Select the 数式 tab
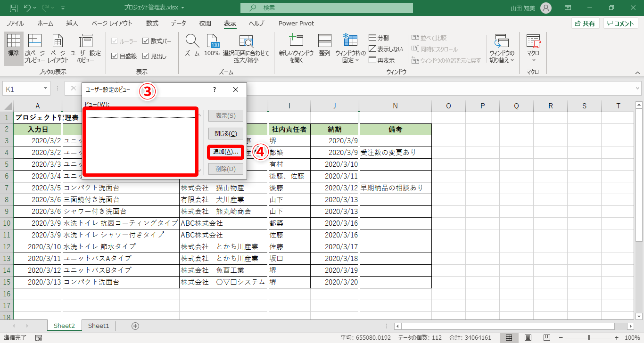 pyautogui.click(x=152, y=23)
